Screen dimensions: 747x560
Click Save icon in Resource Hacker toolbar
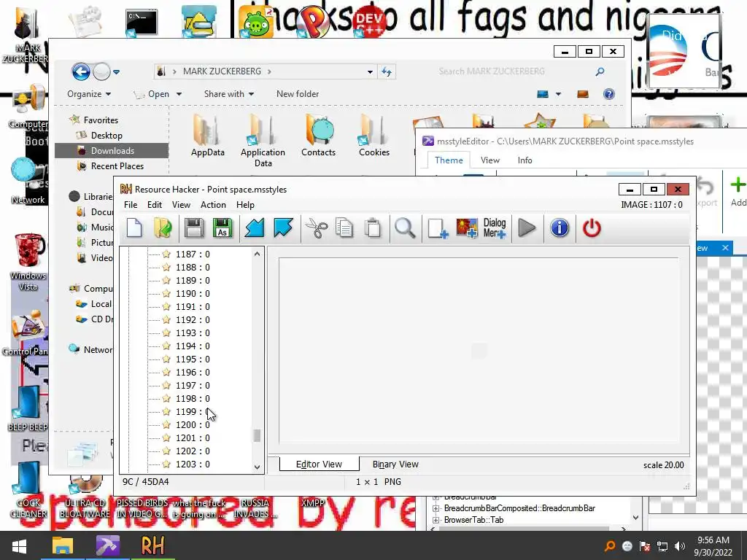[194, 228]
